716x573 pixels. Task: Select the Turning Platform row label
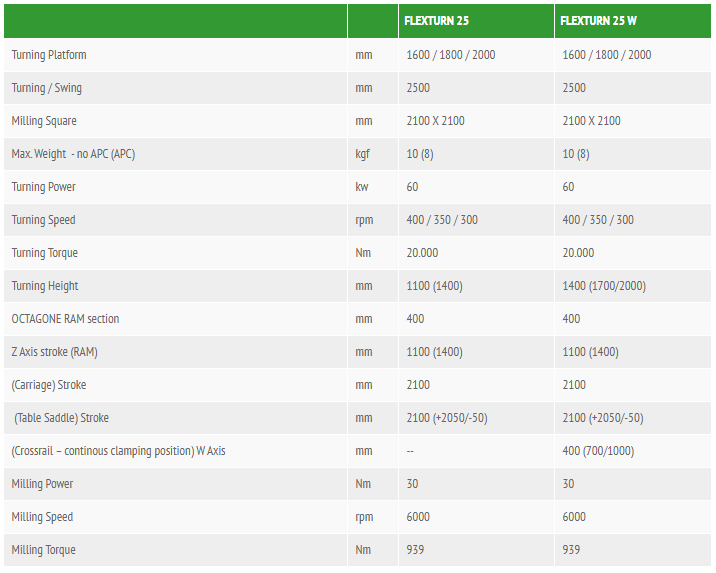(49, 55)
